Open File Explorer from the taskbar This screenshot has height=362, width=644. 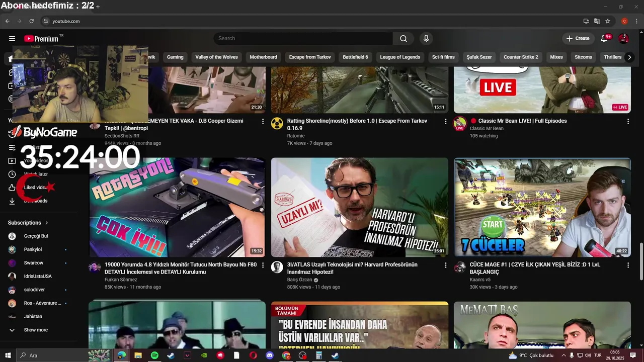(x=138, y=355)
